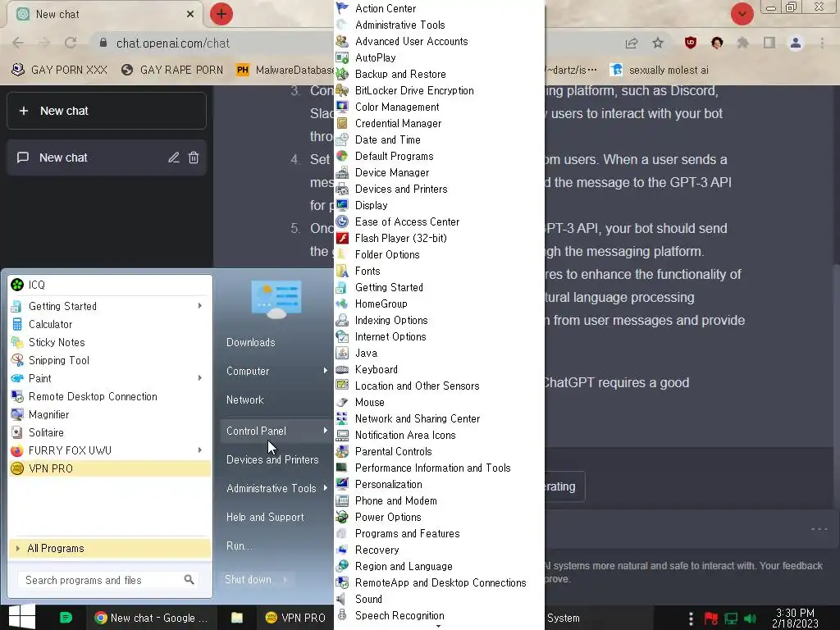The width and height of the screenshot is (840, 630).
Task: Expand All Programs list
Action: [110, 548]
